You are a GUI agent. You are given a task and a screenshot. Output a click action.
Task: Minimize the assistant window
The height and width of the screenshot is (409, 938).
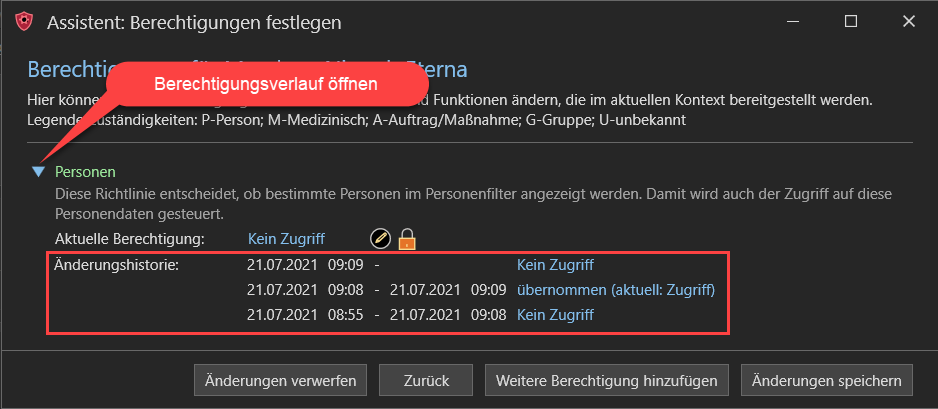coord(792,22)
